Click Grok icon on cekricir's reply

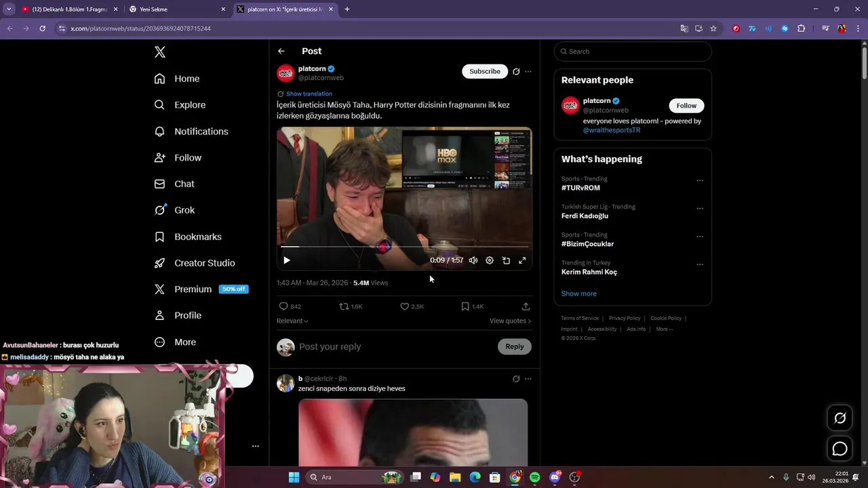[516, 379]
